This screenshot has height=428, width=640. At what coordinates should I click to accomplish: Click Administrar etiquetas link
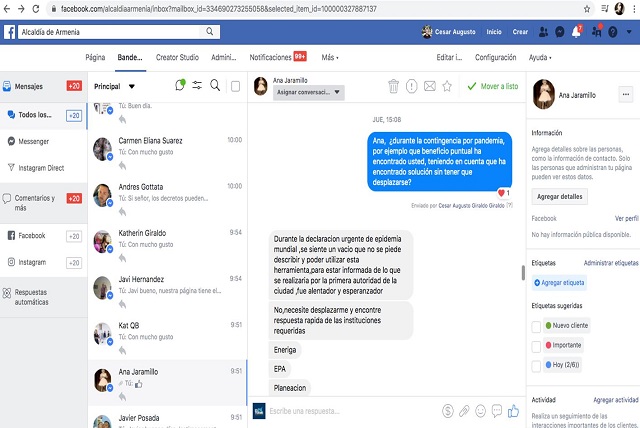[x=611, y=263]
